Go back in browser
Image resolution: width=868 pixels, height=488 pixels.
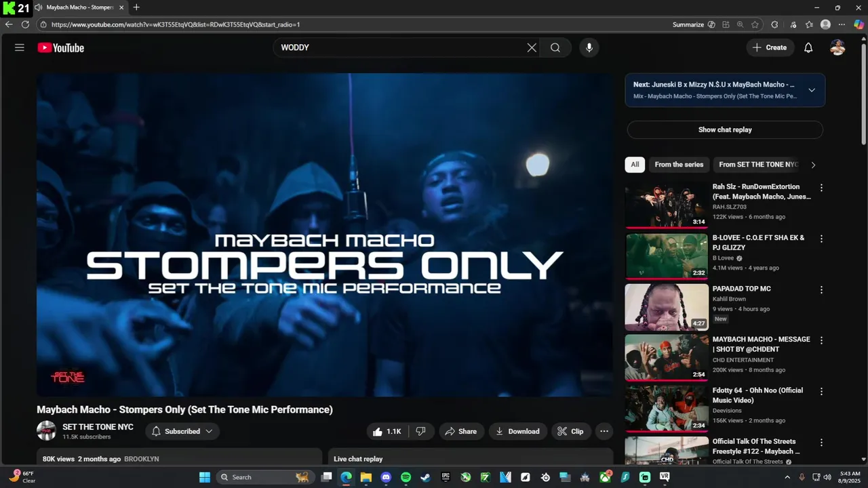pyautogui.click(x=9, y=24)
